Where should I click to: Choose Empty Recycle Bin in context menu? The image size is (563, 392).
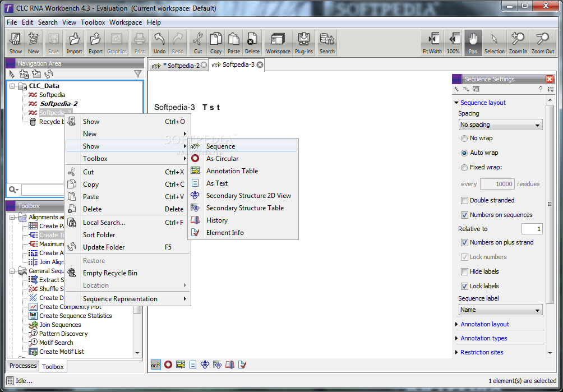[x=127, y=273]
